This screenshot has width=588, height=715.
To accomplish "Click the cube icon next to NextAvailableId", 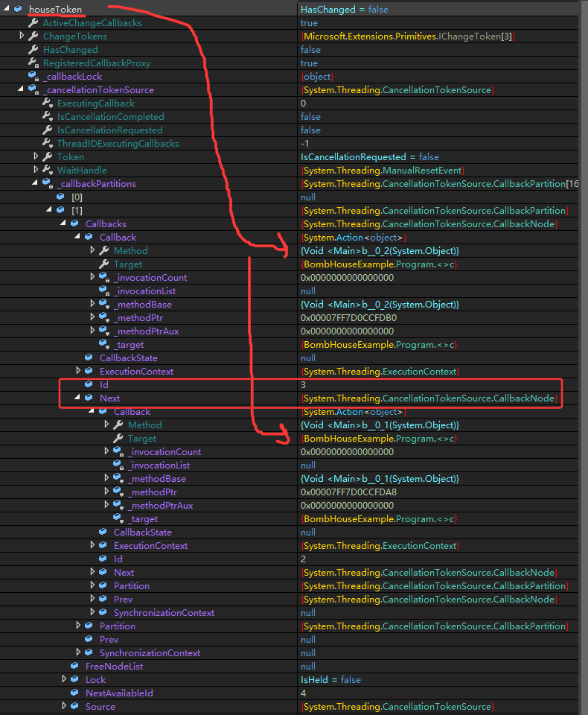I will click(x=74, y=693).
